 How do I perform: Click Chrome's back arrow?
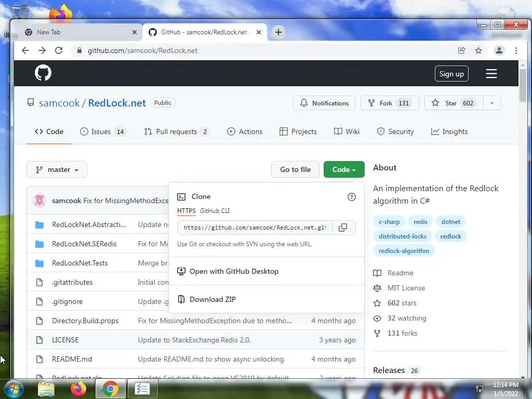25,50
